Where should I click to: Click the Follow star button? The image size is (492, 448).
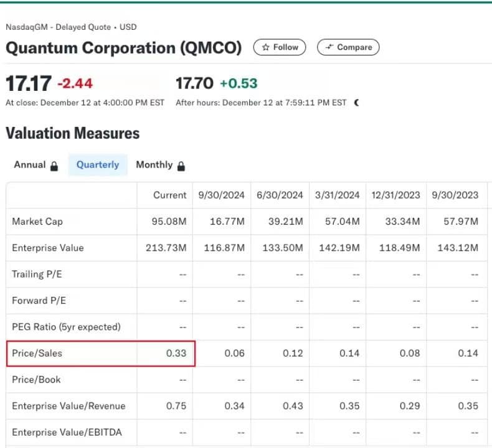[280, 47]
